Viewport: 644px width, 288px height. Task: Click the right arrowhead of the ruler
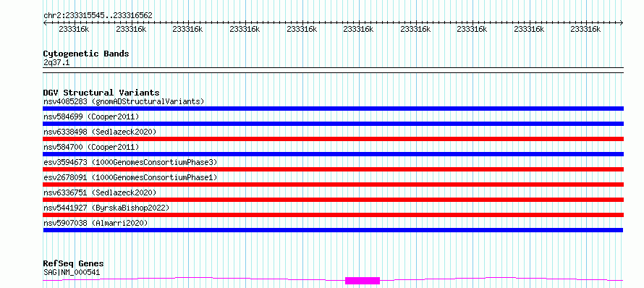(x=622, y=23)
